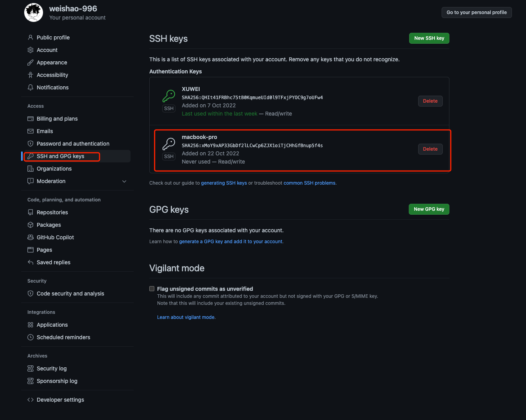
Task: Click the Copilot icon in sidebar
Action: [x=30, y=237]
